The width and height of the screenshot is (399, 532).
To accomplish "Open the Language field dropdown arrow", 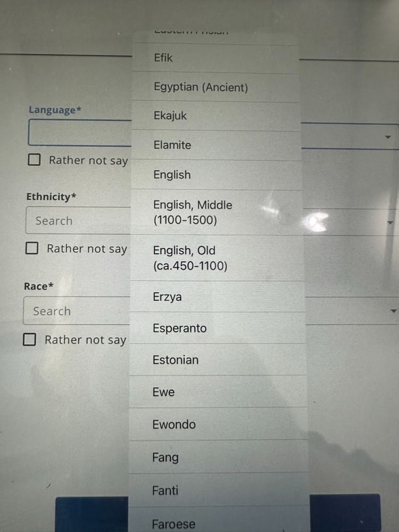I will (x=388, y=136).
